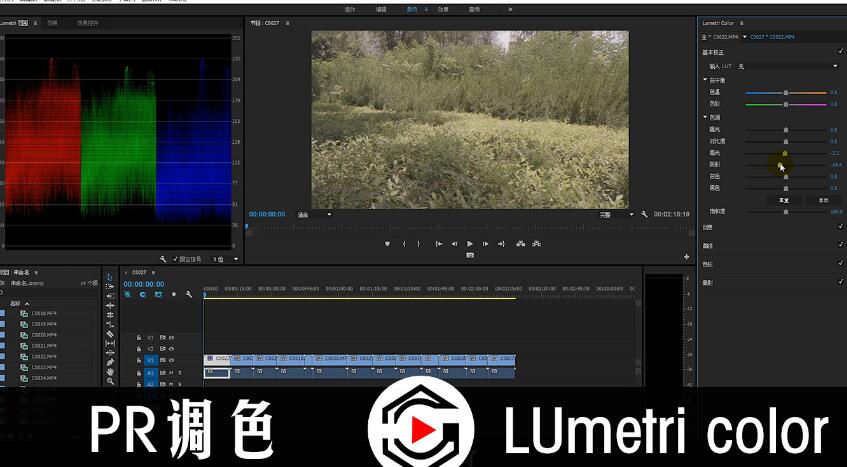
Task: Select the C0027 sequence tab in timeline
Action: pos(139,272)
